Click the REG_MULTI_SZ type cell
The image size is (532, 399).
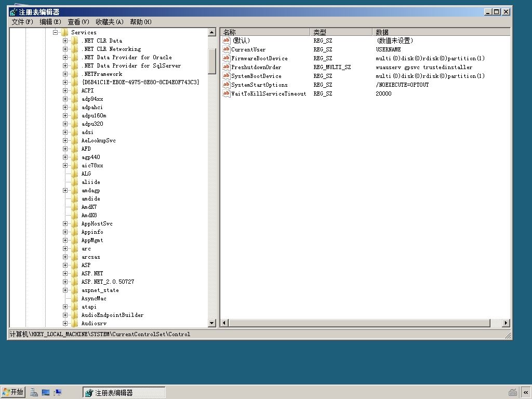click(x=332, y=67)
